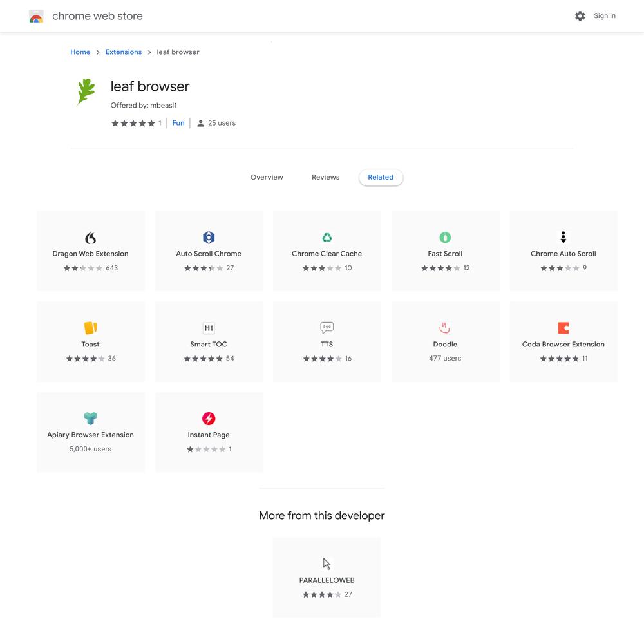
Task: Click the Dragon Web Extension flame icon
Action: (x=90, y=238)
